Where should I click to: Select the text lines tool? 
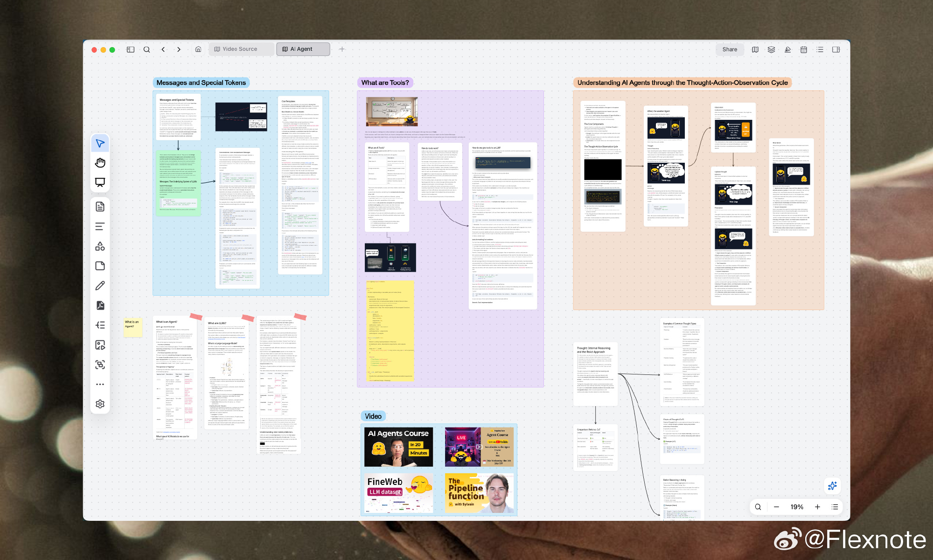point(100,227)
